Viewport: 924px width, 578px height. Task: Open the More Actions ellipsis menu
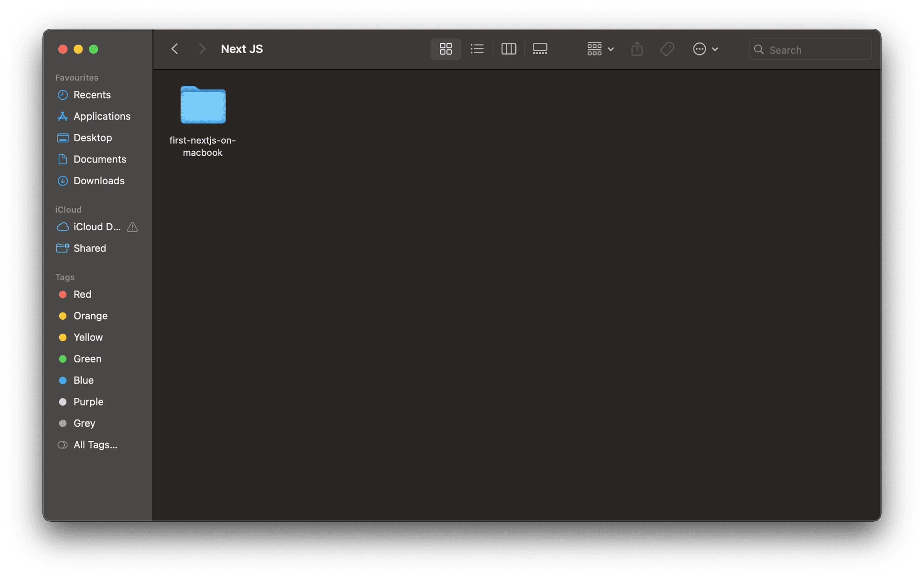[705, 49]
